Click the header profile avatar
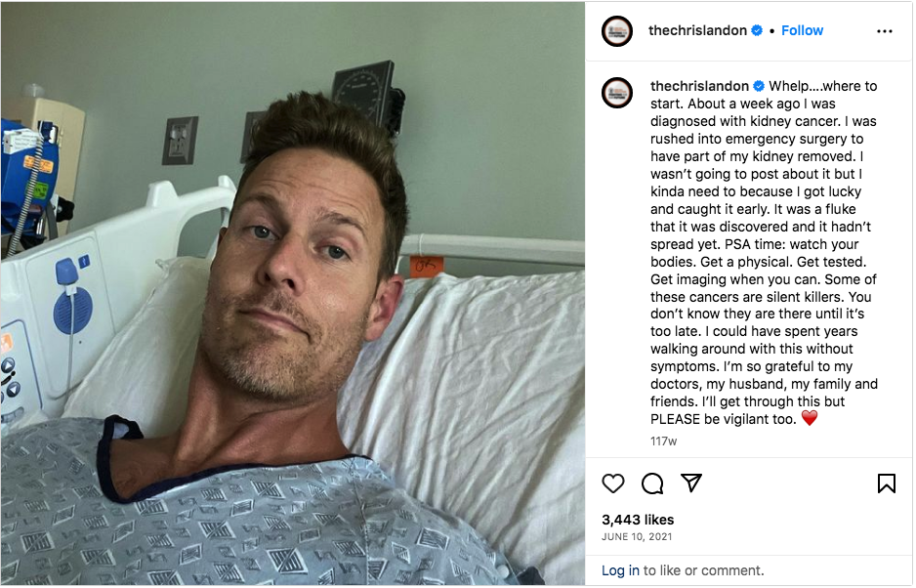Screen dimensions: 916x588 (617, 31)
